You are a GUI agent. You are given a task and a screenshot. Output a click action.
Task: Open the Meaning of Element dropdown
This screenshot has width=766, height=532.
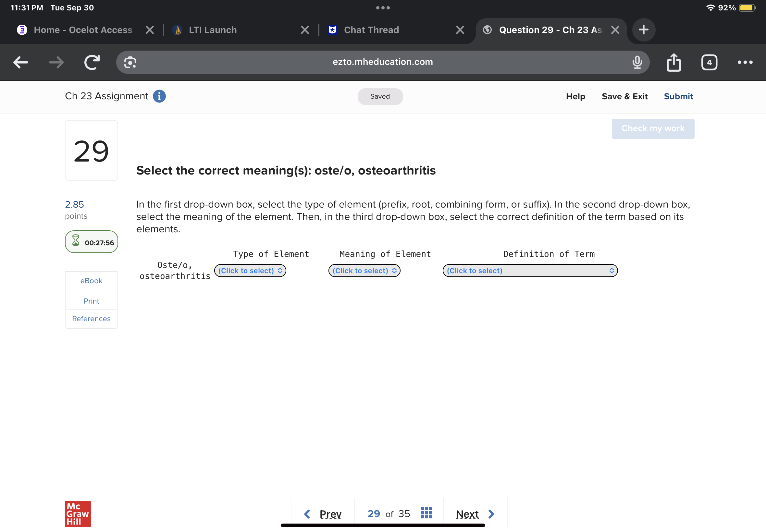[364, 271]
